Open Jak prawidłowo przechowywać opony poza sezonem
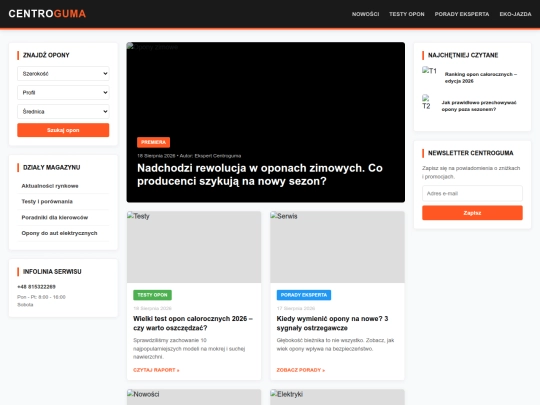The width and height of the screenshot is (540, 405). tap(479, 106)
